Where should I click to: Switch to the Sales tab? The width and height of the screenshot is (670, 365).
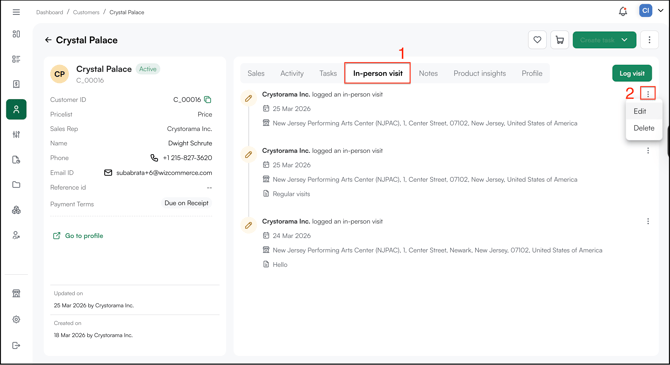tap(256, 74)
